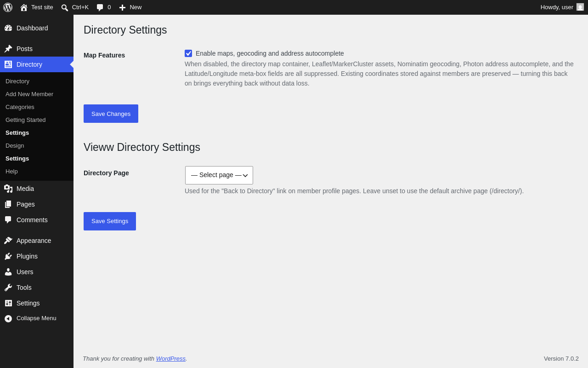588x368 pixels.
Task: Go to the Categories submenu item
Action: (x=20, y=107)
